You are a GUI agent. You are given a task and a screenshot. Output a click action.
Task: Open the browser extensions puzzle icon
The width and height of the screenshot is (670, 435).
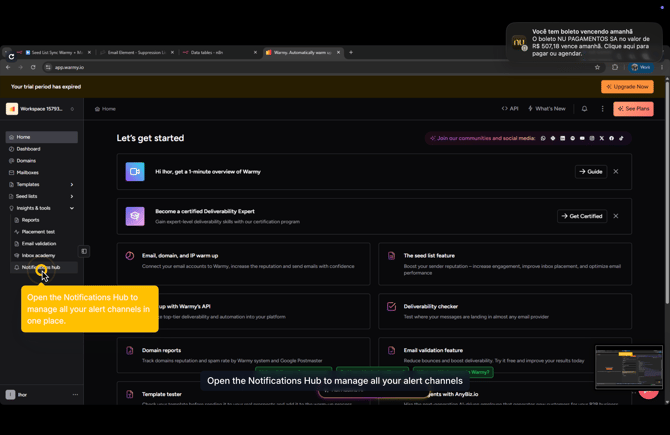click(x=615, y=67)
